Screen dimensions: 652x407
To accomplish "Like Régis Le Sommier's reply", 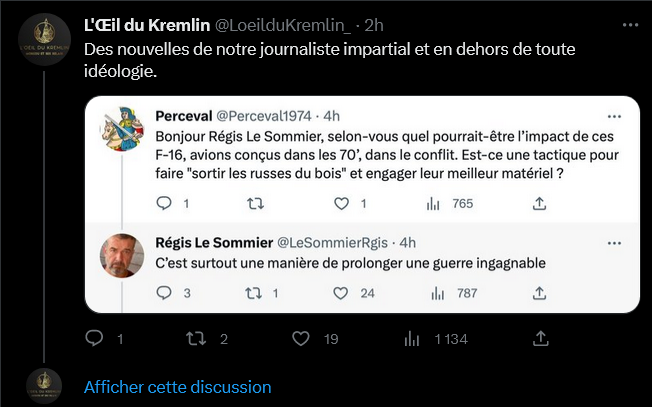I will [x=341, y=293].
